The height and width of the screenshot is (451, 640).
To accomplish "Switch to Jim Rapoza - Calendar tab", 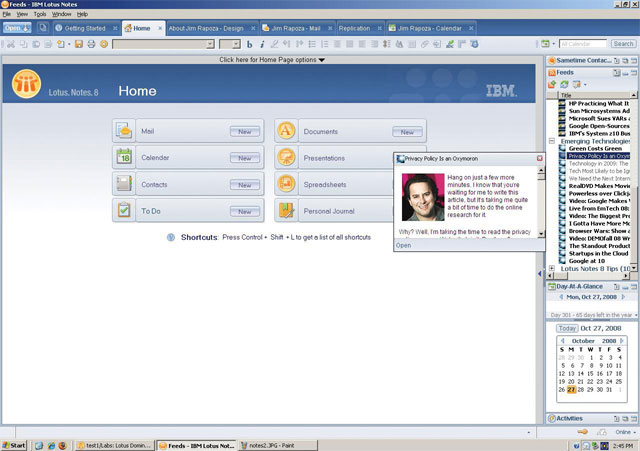I will 431,28.
